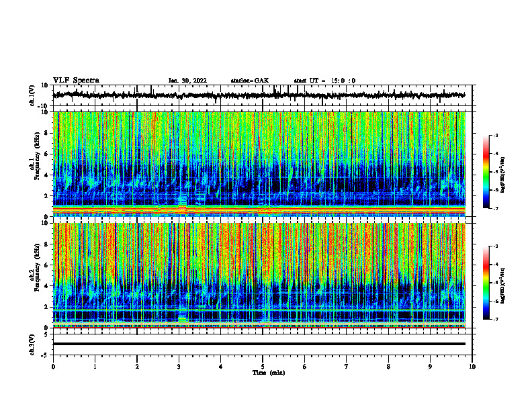Click the "-3" label on ch.1 colorbar
This screenshot has height=411, width=532.
tap(495, 135)
